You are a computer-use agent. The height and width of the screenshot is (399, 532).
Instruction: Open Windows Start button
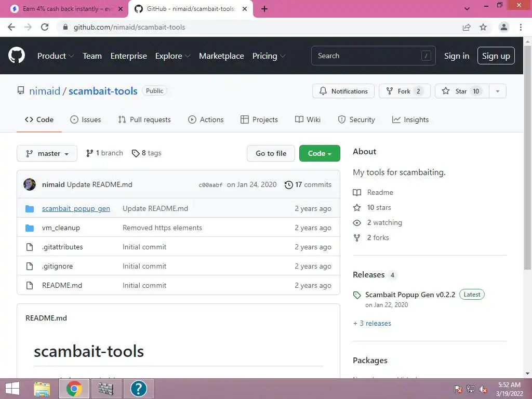coord(12,389)
